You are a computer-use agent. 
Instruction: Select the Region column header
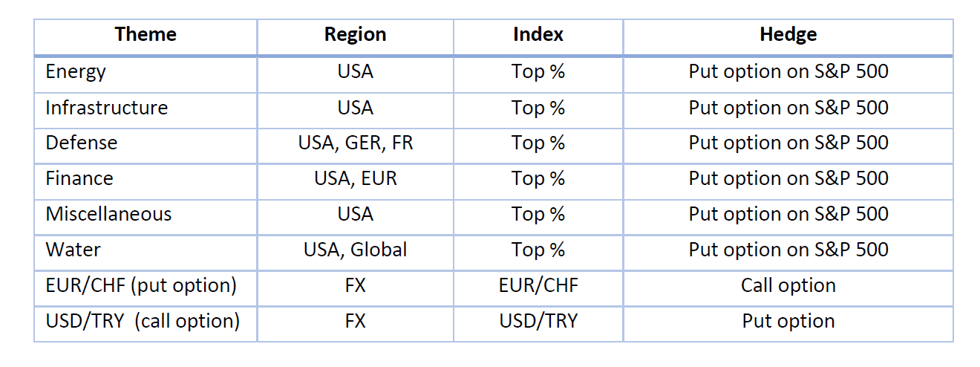coord(355,35)
